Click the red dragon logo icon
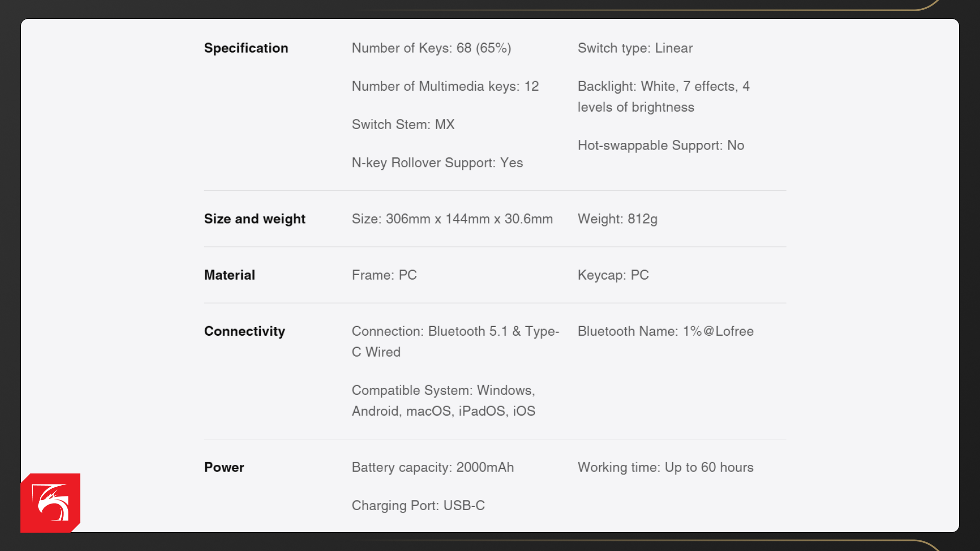980x551 pixels. pyautogui.click(x=51, y=503)
